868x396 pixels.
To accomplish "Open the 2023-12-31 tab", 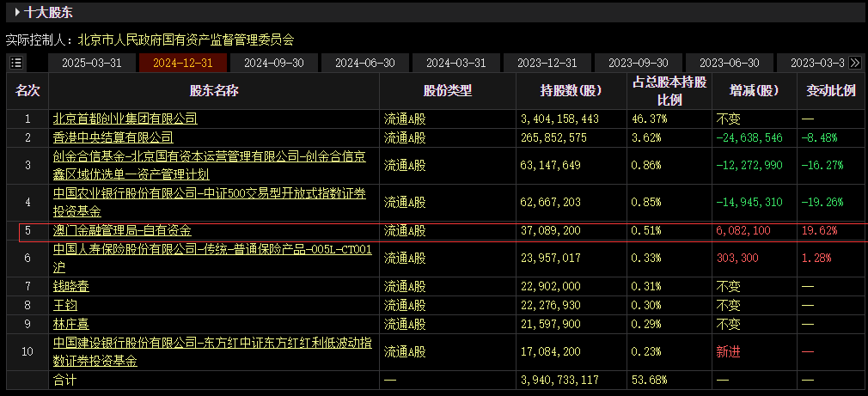I will tap(547, 63).
